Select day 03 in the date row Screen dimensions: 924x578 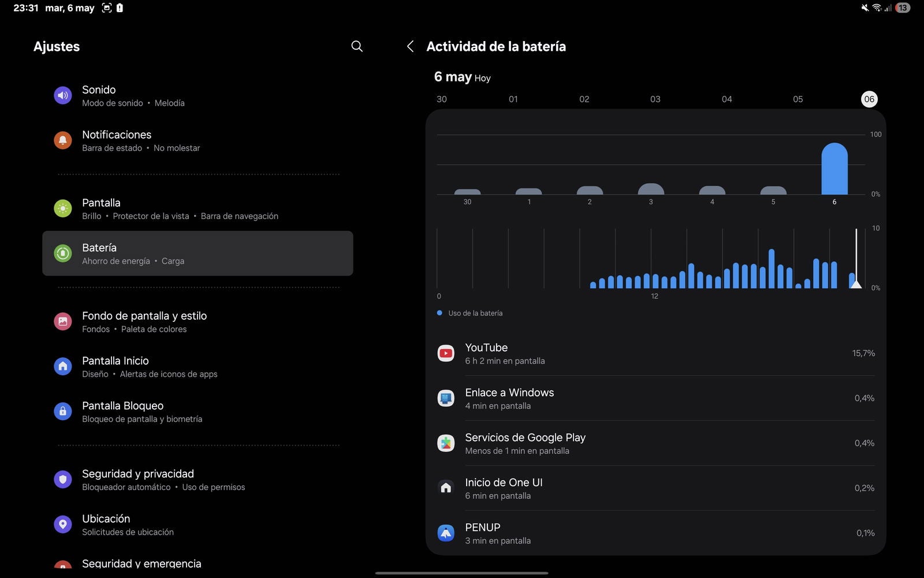pos(655,99)
